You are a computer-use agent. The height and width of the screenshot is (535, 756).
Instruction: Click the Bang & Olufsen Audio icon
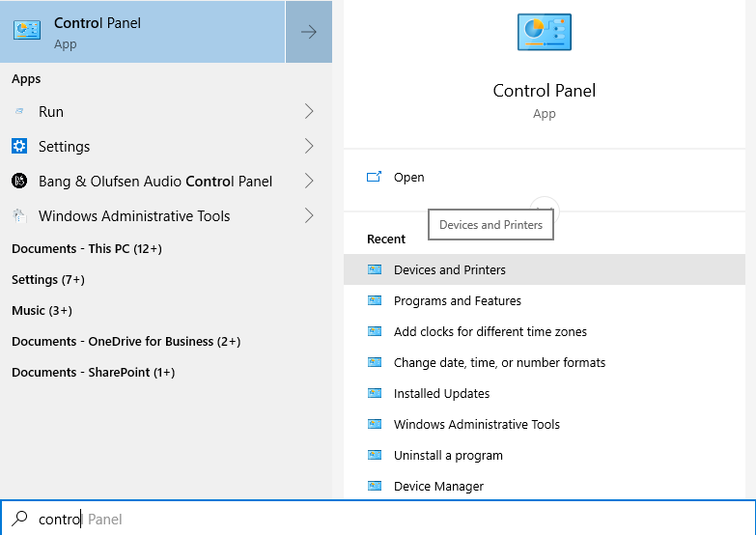19,182
